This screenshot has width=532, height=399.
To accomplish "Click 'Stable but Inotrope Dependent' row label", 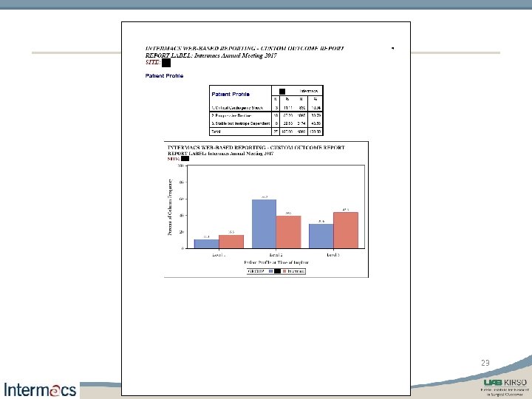I will pos(241,123).
